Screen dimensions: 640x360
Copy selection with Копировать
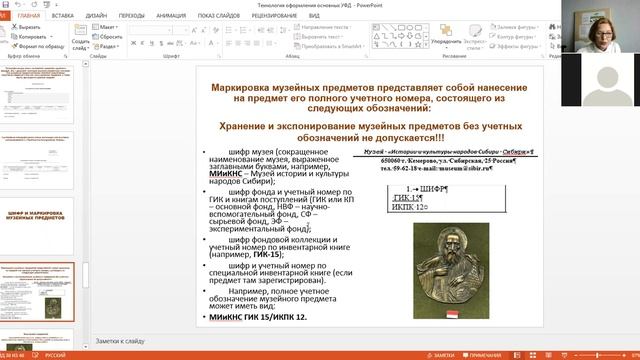pos(29,37)
